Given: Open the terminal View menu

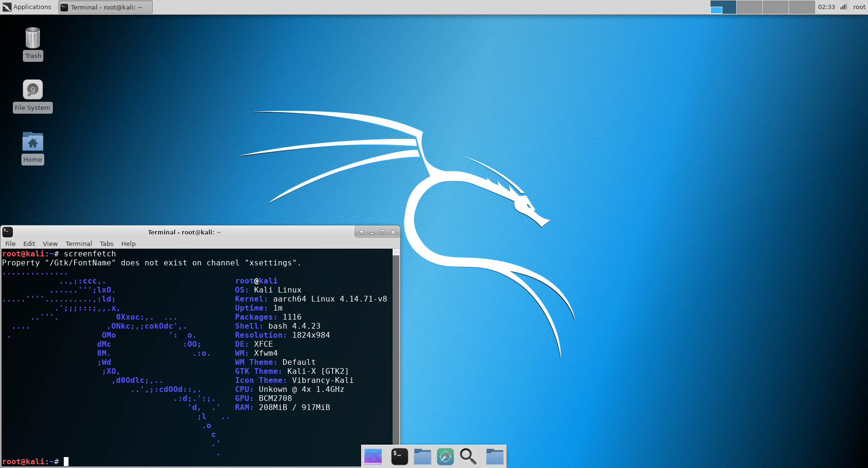Looking at the screenshot, I should [x=50, y=244].
